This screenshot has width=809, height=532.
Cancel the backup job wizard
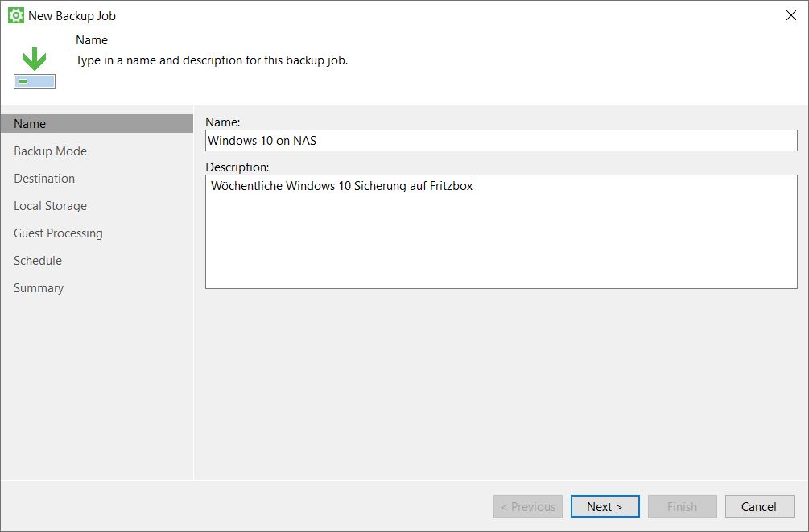coord(758,506)
